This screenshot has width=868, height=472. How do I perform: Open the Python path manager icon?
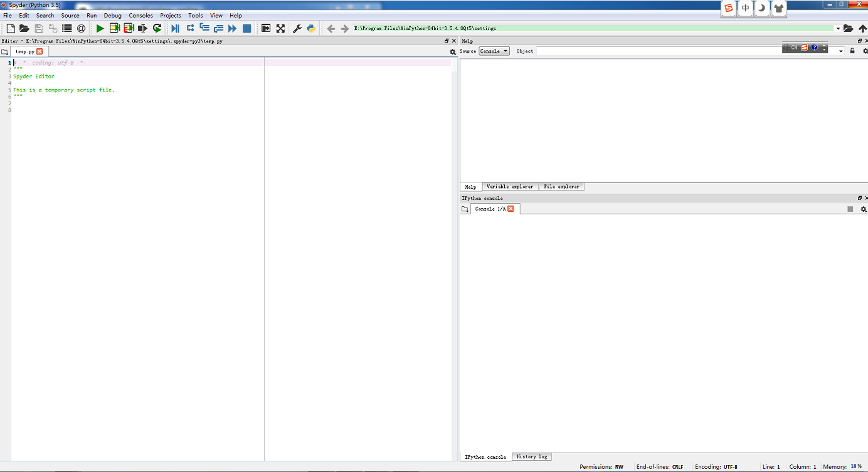(311, 28)
